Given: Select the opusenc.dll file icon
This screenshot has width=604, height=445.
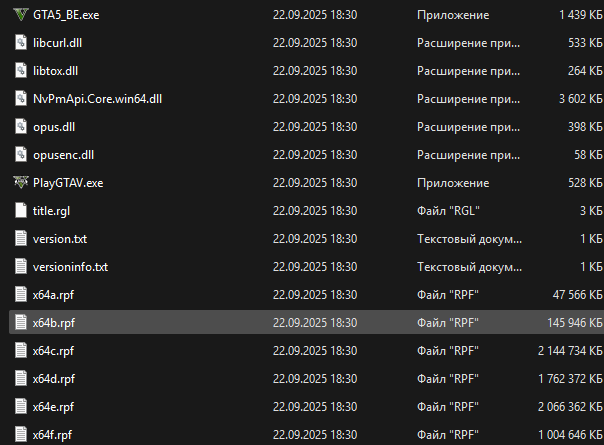Looking at the screenshot, I should click(x=22, y=155).
